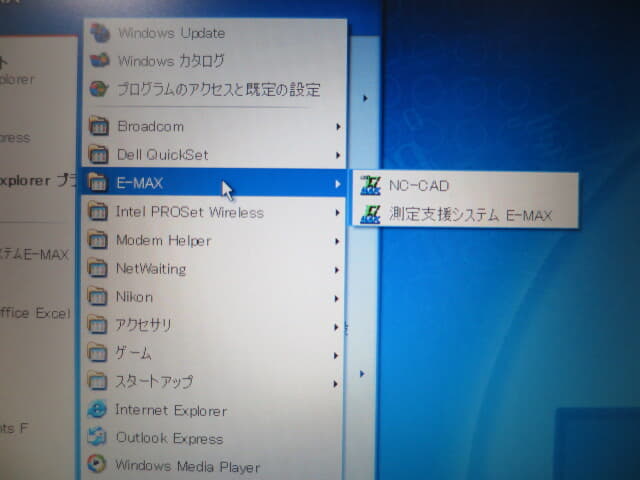
Task: Select the Modem Helper label
Action: click(x=164, y=240)
